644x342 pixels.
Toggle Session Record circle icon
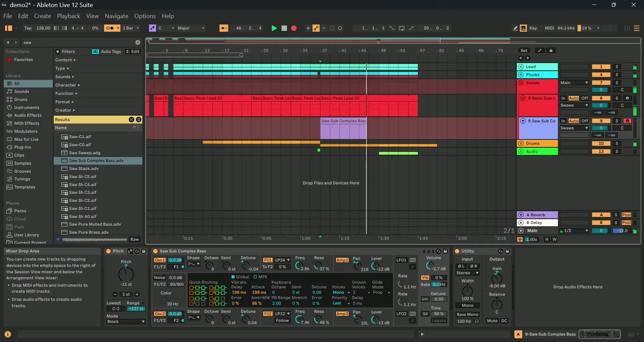tap(340, 28)
